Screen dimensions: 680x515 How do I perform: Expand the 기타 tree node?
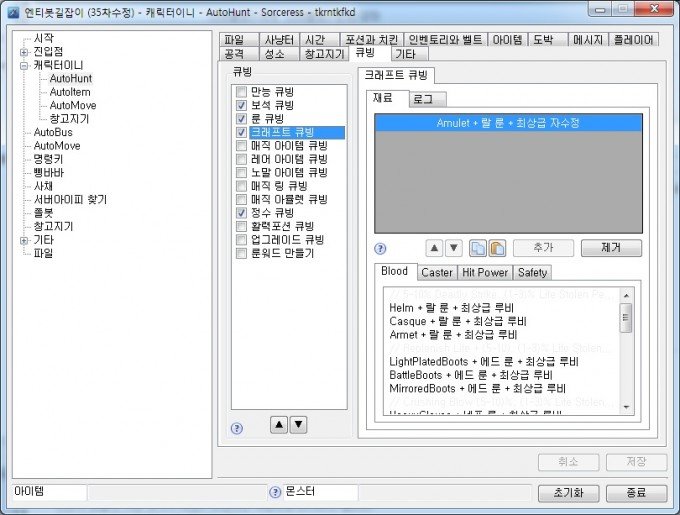(x=24, y=240)
